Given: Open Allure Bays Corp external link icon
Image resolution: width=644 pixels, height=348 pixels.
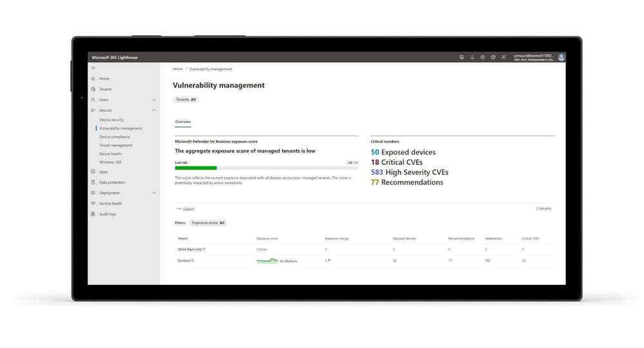Looking at the screenshot, I should (204, 249).
